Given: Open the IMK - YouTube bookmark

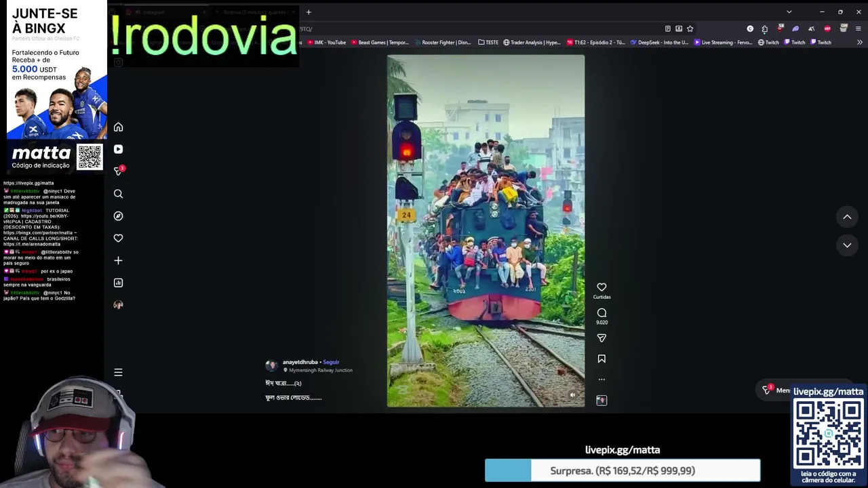Looking at the screenshot, I should [x=326, y=42].
